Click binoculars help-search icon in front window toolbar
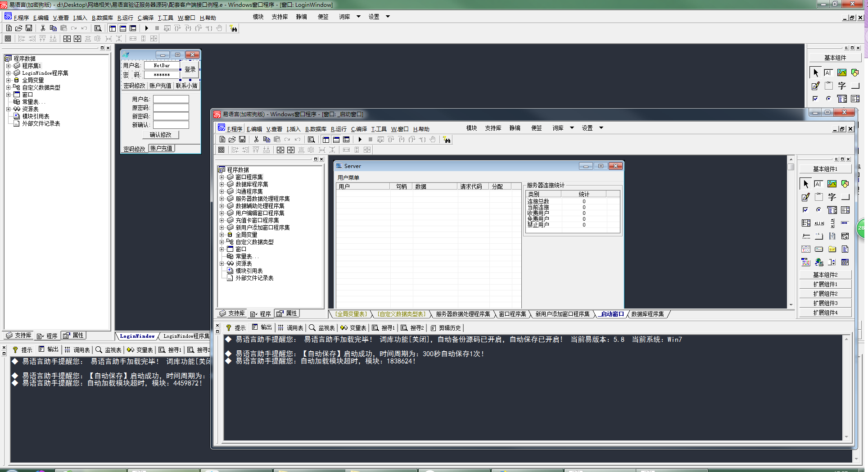The width and height of the screenshot is (868, 472). 447,140
